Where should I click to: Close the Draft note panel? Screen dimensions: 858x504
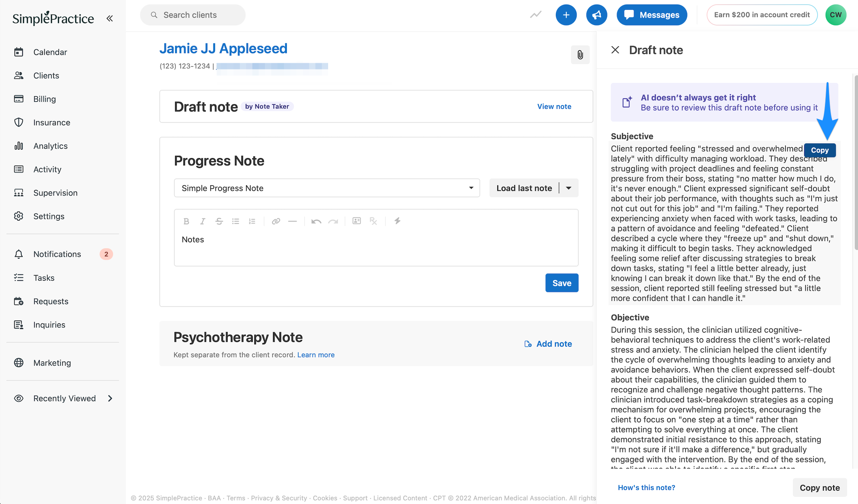615,50
